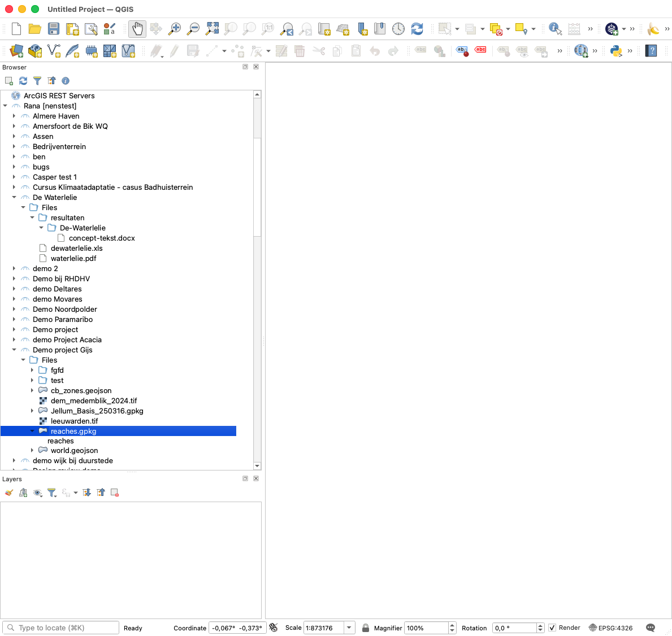Click the Zoom Last icon
The image size is (672, 636).
point(287,29)
